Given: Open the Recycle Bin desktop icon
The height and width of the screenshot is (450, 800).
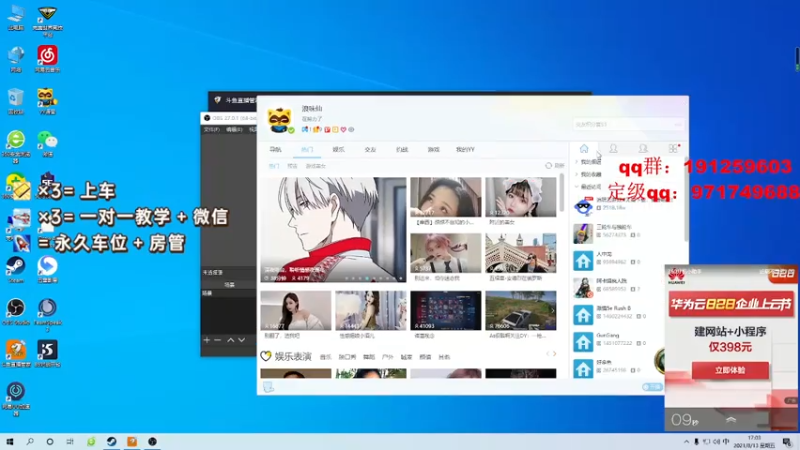Looking at the screenshot, I should point(15,101).
